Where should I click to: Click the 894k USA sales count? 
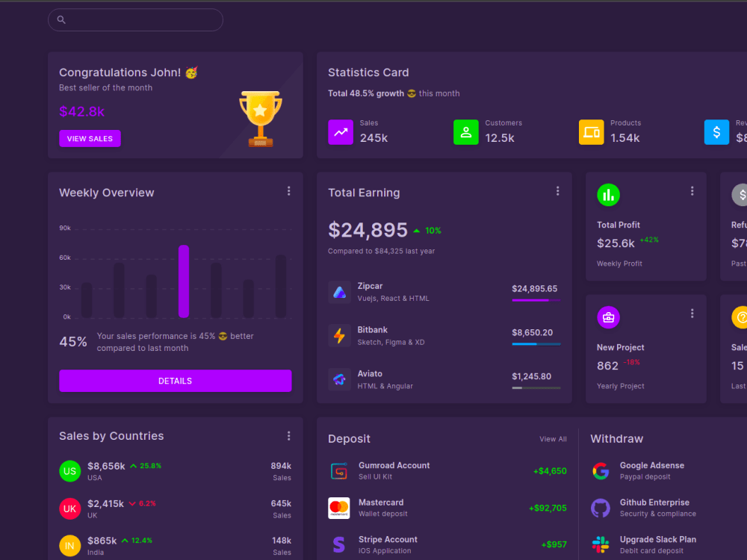(281, 466)
